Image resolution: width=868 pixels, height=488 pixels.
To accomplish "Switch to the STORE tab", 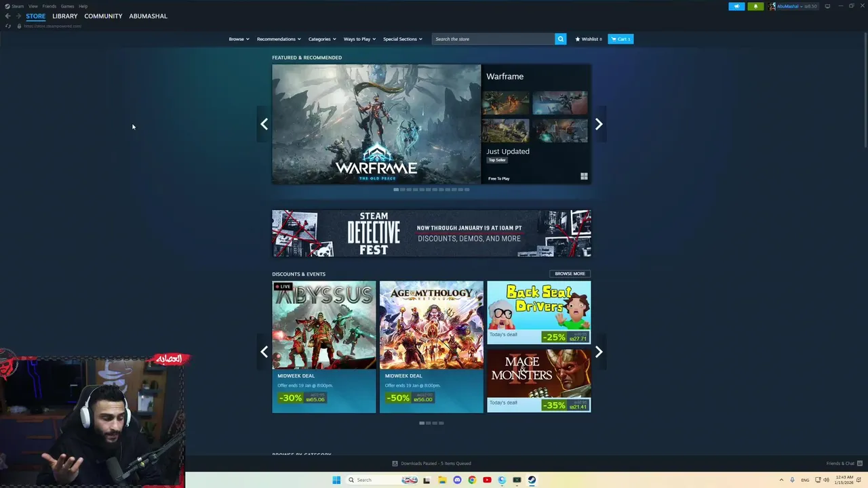I will 36,16.
